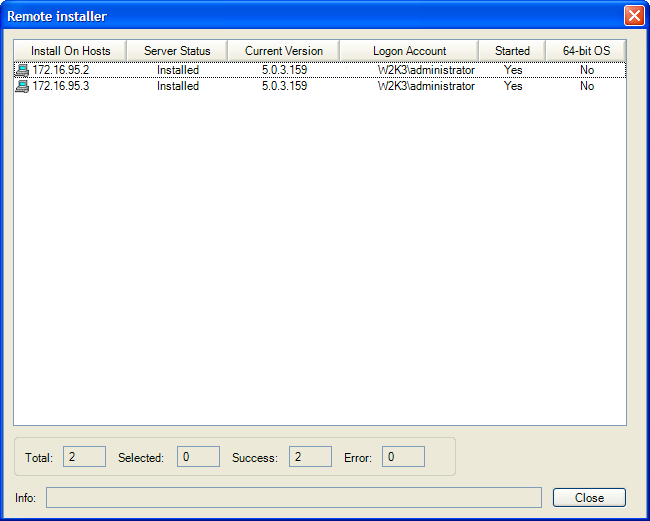650x521 pixels.
Task: Click the Error: label
Action: click(x=358, y=458)
